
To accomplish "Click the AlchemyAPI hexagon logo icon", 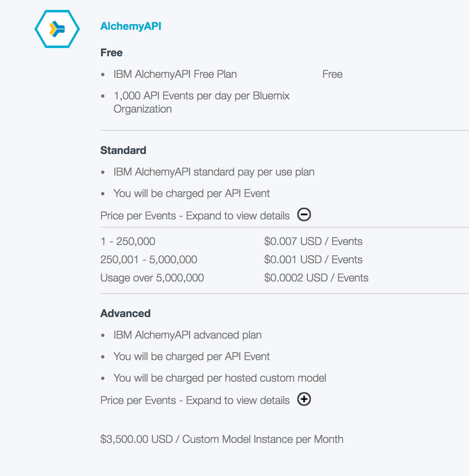I will tap(57, 29).
